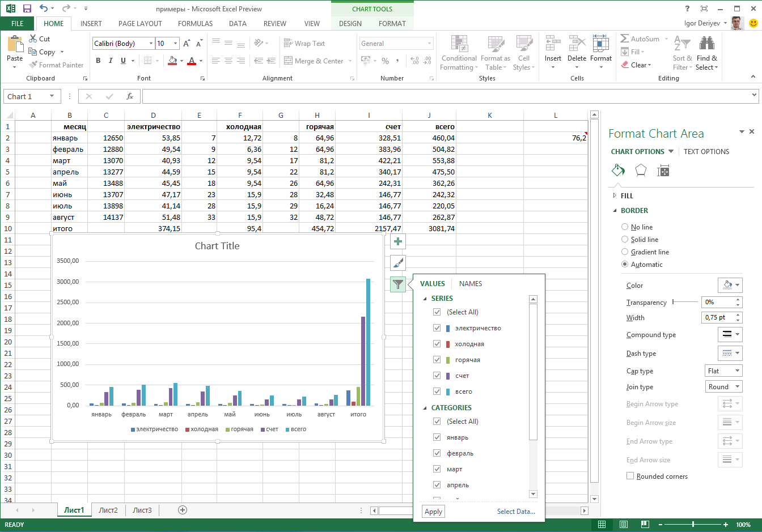Open the DESIGN ribbon tab
Screen dimensions: 762x532
click(350, 24)
